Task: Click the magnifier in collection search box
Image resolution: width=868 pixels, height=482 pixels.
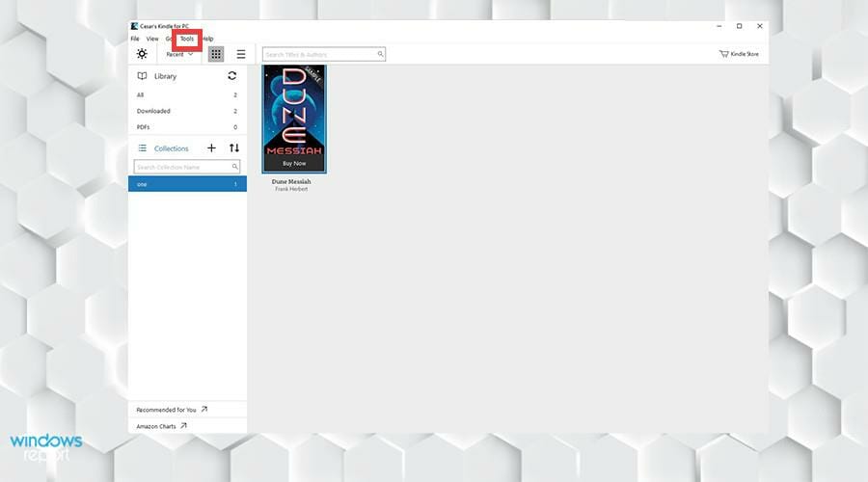Action: tap(234, 167)
